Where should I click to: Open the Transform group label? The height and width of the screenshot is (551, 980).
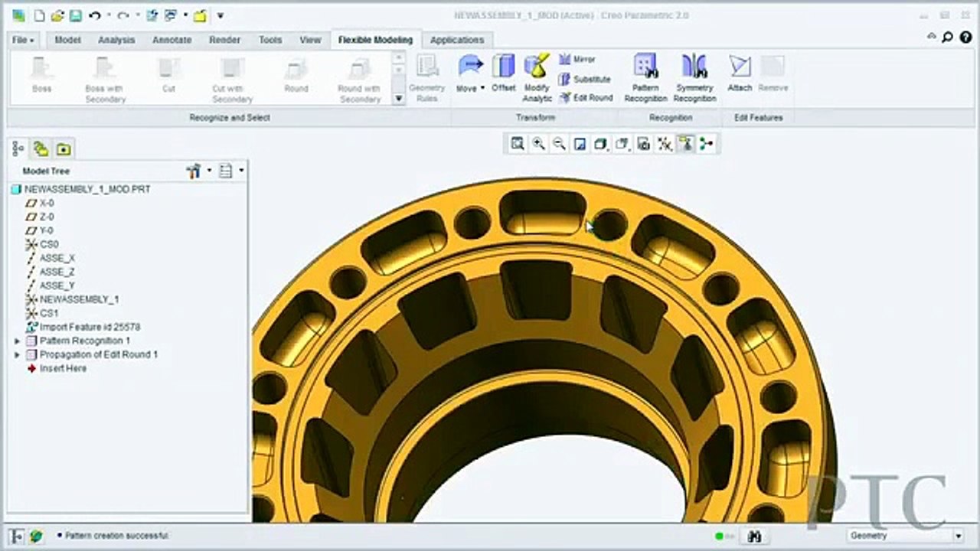[536, 118]
